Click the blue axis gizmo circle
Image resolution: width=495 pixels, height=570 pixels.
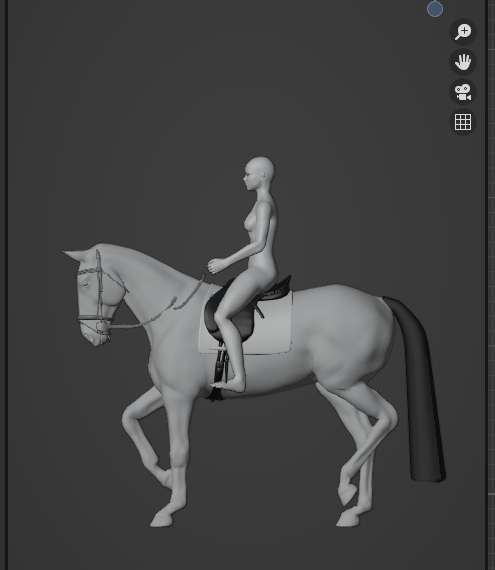(435, 9)
